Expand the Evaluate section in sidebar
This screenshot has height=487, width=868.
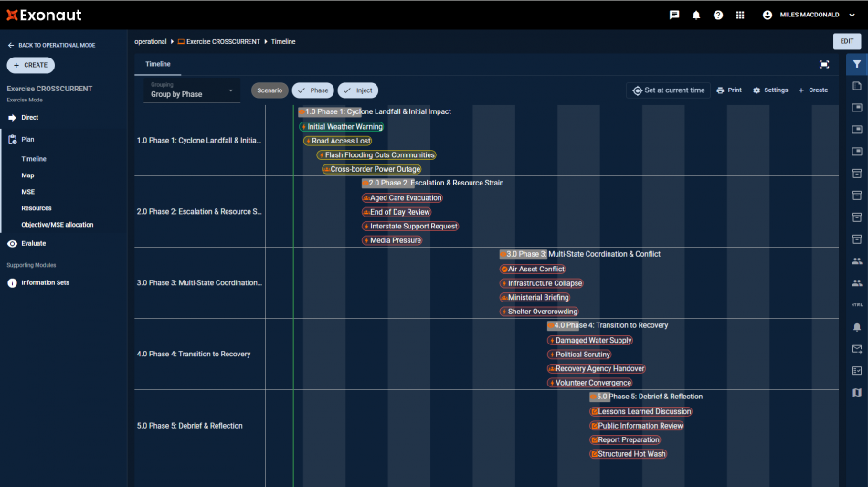33,244
